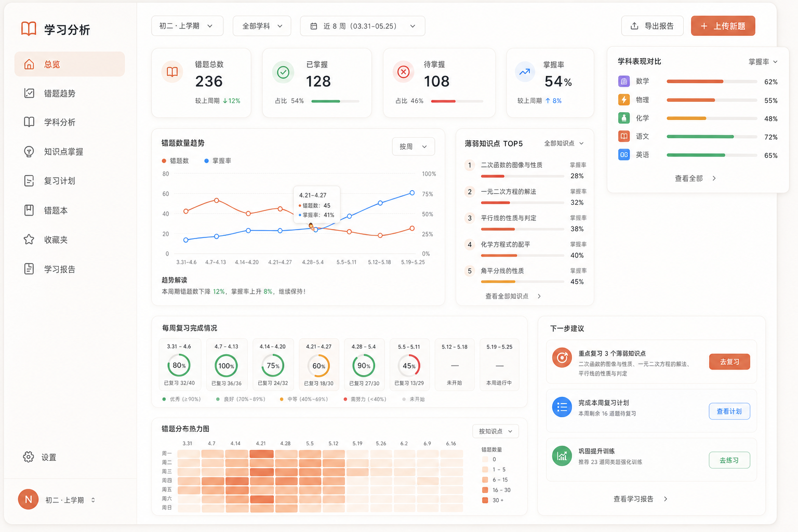Click the 物理 lightning subject icon

[624, 100]
